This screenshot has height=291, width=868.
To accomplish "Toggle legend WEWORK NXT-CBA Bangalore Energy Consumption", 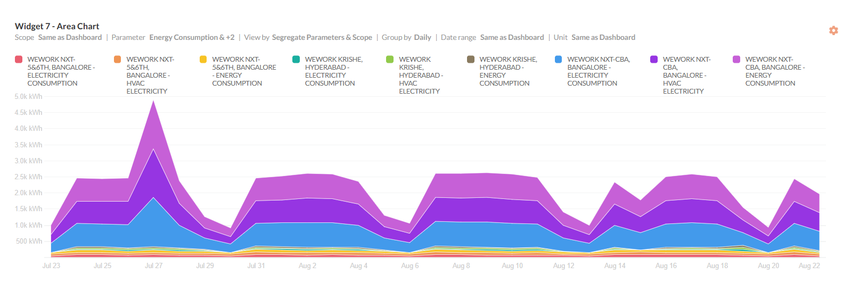I will pyautogui.click(x=775, y=71).
